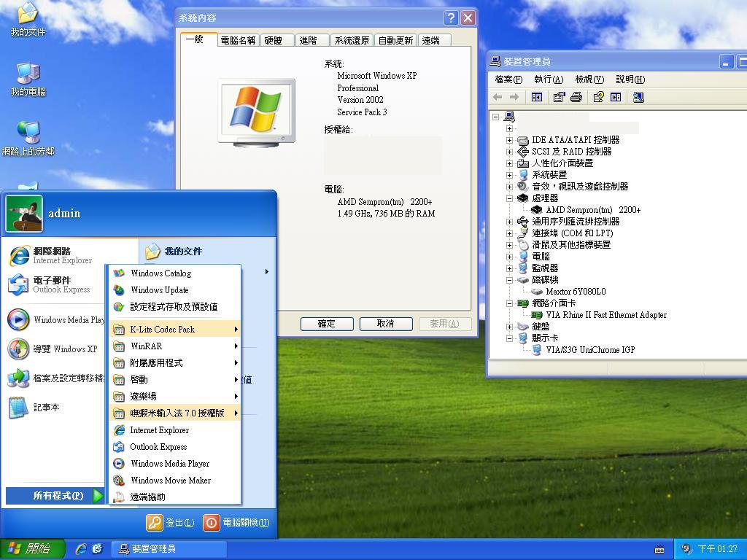Collapse the 處理器 (Processors) tree node
This screenshot has height=560, width=747.
pos(509,198)
